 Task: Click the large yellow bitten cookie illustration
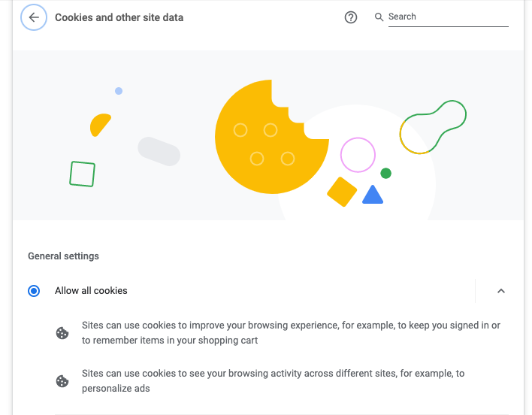click(271, 136)
